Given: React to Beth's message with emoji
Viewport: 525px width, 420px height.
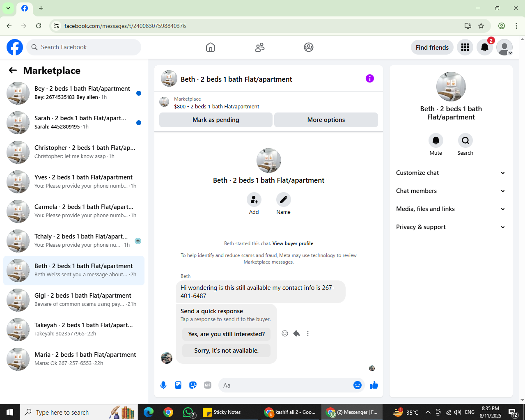Looking at the screenshot, I should tap(285, 333).
